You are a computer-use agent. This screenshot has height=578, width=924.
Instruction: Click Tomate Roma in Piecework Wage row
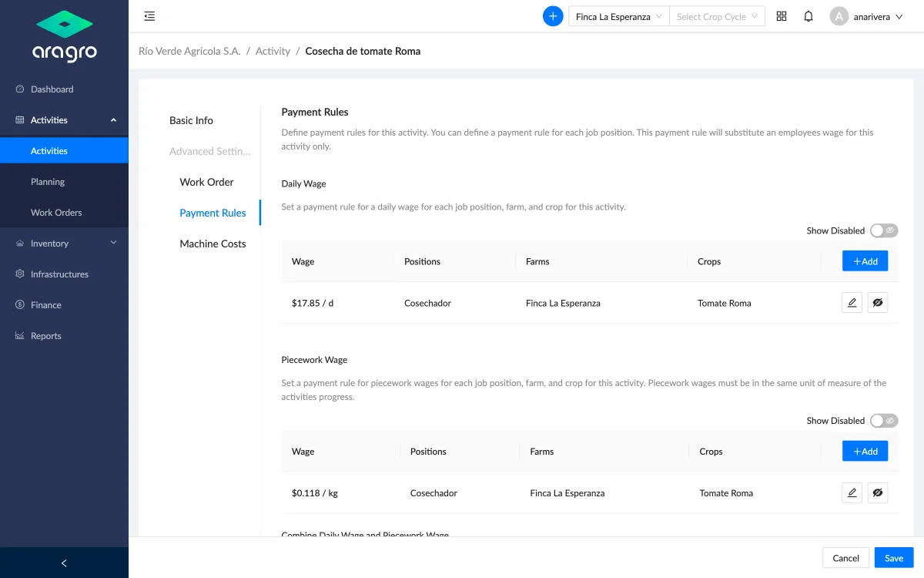click(x=726, y=493)
